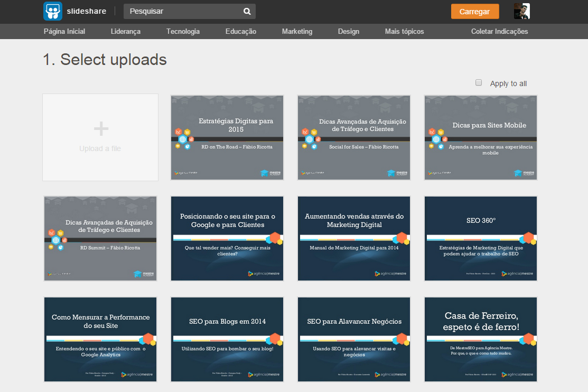The height and width of the screenshot is (392, 588).
Task: Select the SEO para Blogs em 2014 upload
Action: click(x=227, y=339)
